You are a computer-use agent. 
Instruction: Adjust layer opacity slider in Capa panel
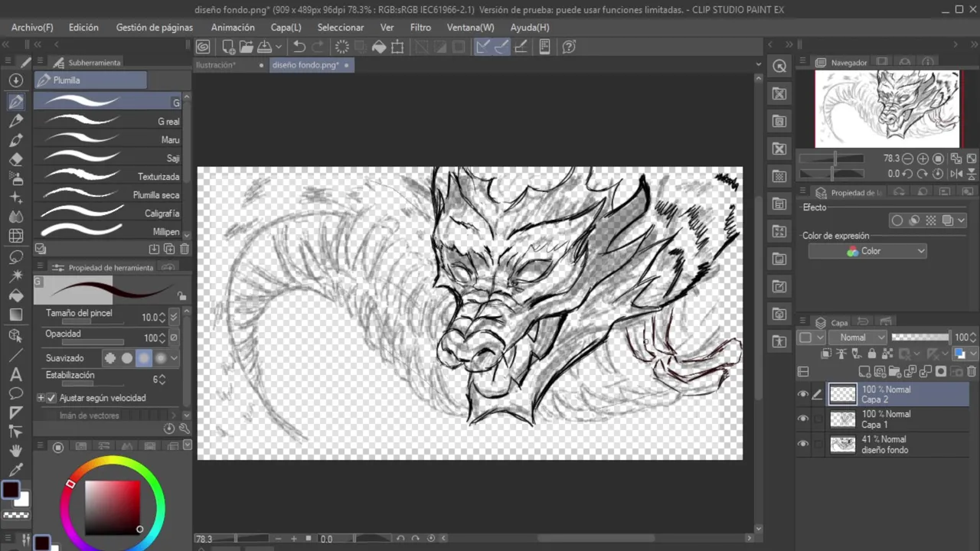920,337
